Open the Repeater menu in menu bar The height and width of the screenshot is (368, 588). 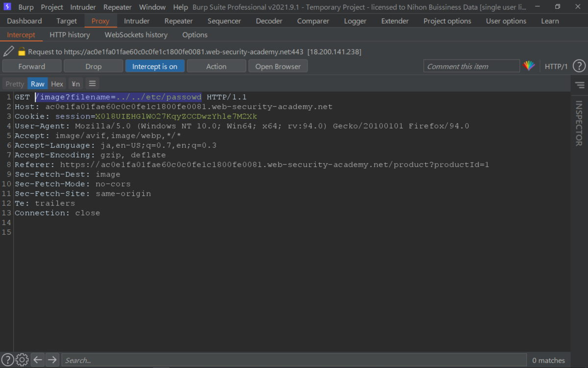118,7
